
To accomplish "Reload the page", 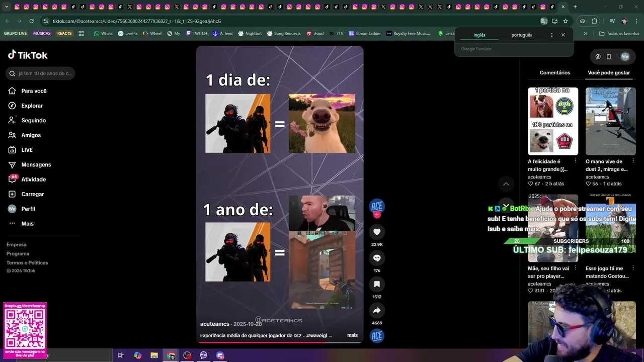I will (31, 21).
